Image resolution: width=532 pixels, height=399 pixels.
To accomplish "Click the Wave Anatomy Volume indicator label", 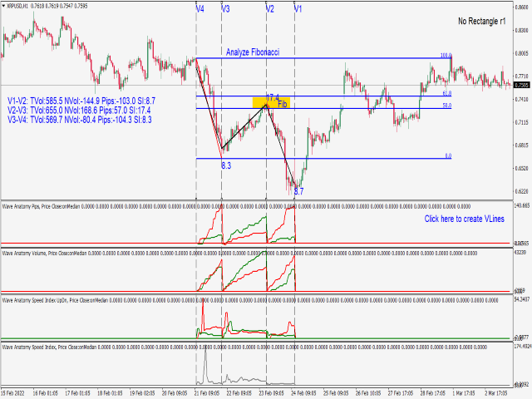I will (24, 253).
